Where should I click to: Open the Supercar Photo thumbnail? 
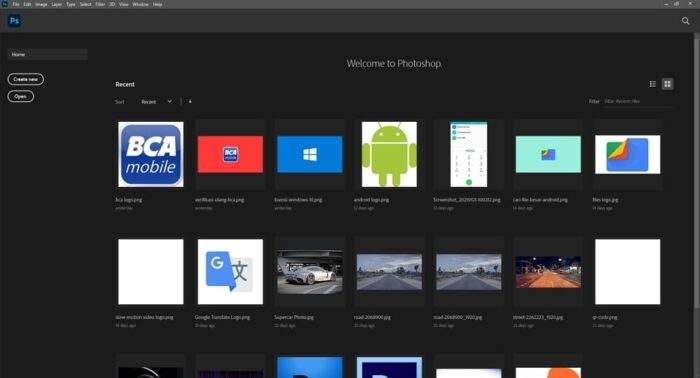click(x=310, y=272)
